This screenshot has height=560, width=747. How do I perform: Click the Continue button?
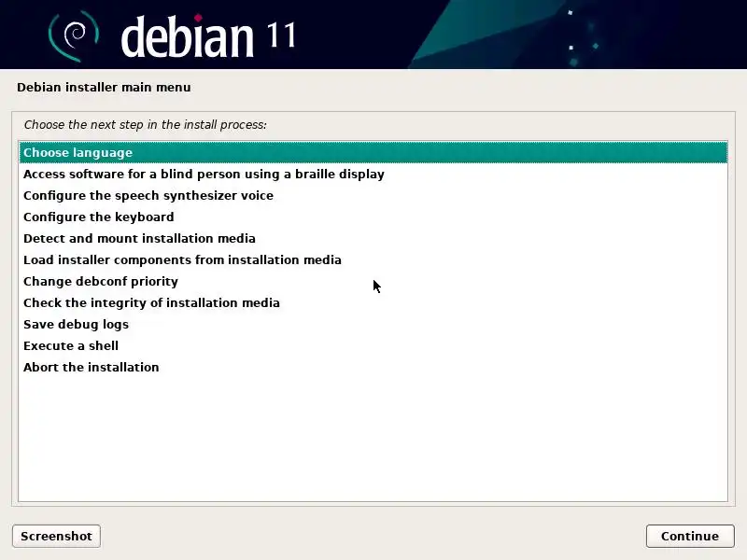pyautogui.click(x=690, y=536)
